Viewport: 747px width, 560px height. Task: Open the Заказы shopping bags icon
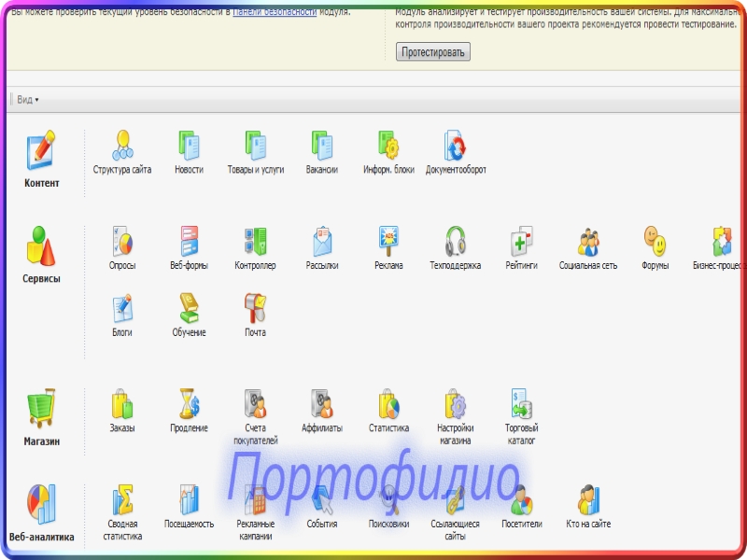(x=122, y=404)
